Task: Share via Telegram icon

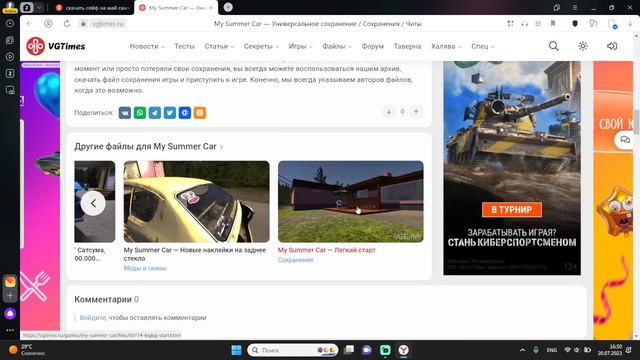Action: tap(155, 113)
